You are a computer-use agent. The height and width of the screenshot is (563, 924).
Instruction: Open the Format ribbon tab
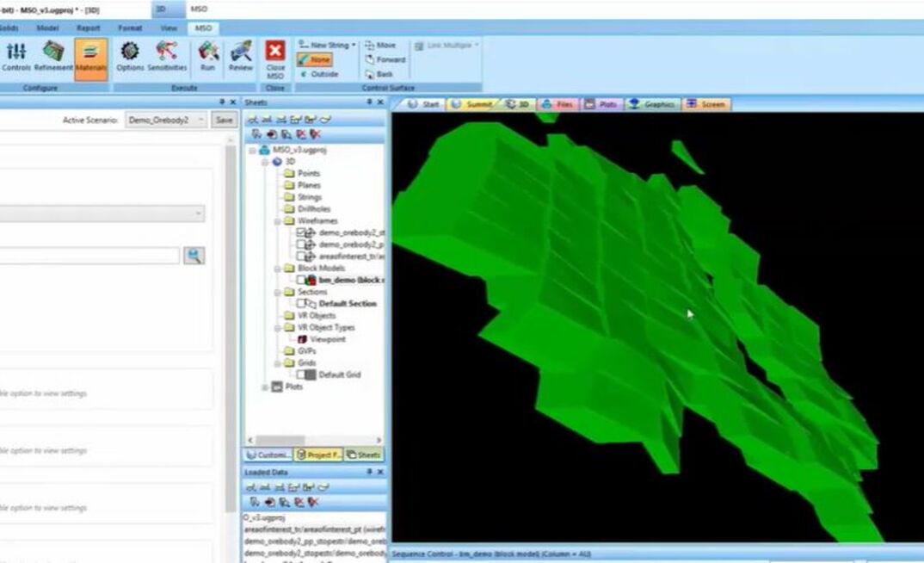click(129, 28)
